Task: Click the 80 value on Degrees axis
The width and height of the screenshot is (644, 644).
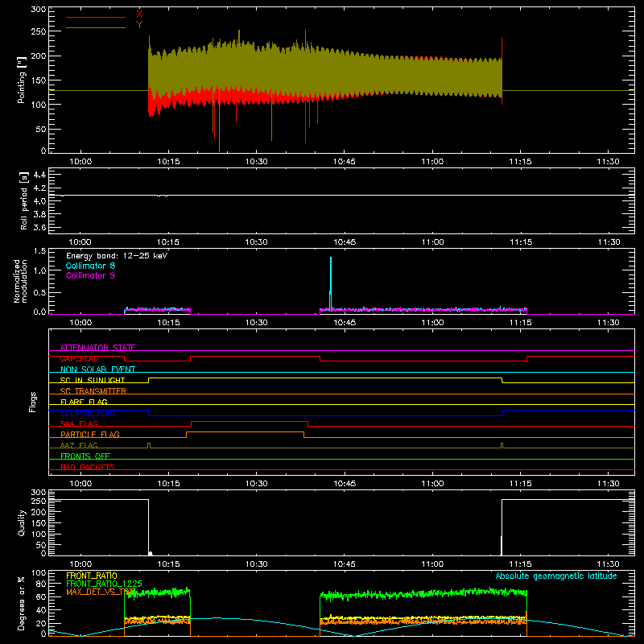Action: pos(42,584)
